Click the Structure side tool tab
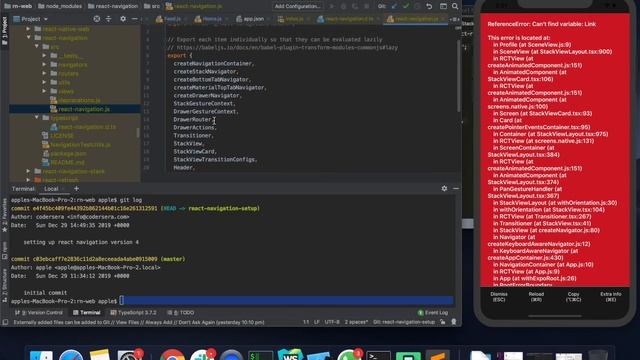 tap(4, 286)
